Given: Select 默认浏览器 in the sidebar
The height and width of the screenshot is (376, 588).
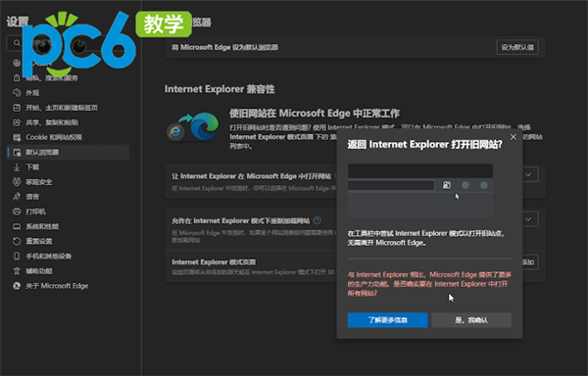Looking at the screenshot, I should pos(68,152).
